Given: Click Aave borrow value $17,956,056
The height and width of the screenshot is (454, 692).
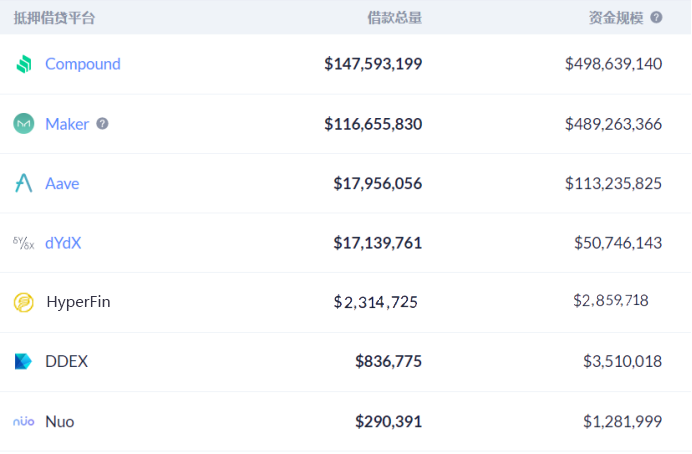Looking at the screenshot, I should 378,184.
